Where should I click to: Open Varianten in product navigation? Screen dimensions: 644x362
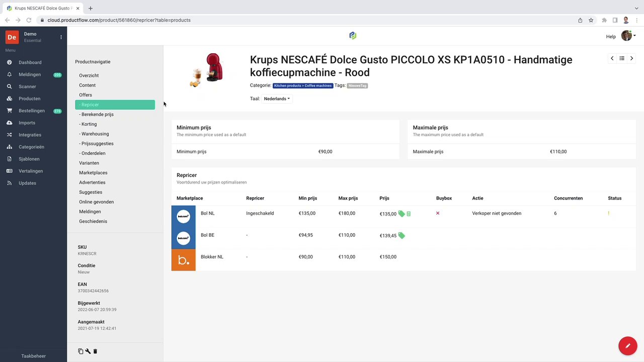tap(89, 163)
